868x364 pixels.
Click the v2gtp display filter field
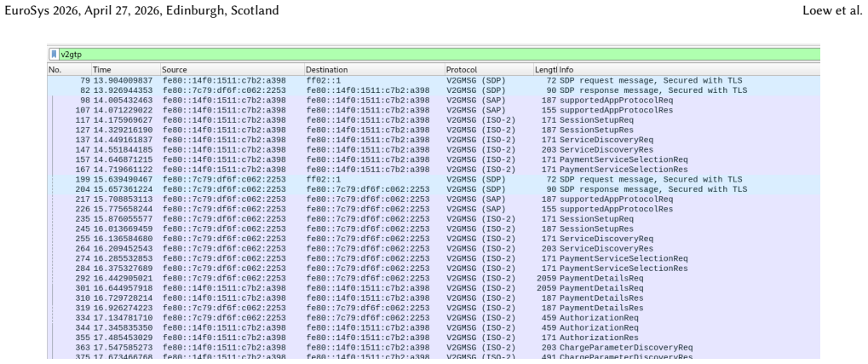pos(439,55)
